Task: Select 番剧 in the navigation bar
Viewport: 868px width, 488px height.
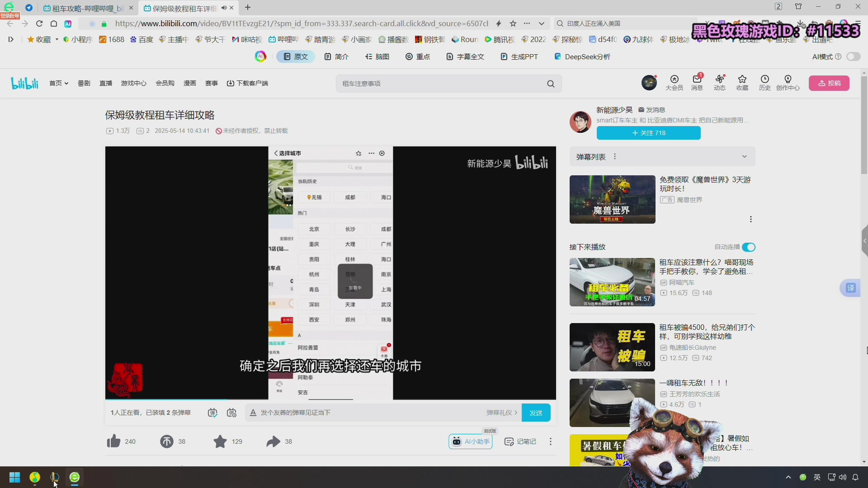Action: coord(84,83)
